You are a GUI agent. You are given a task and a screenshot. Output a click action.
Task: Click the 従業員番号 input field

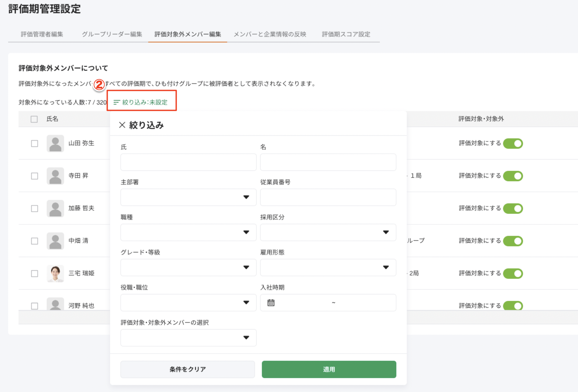pyautogui.click(x=328, y=197)
